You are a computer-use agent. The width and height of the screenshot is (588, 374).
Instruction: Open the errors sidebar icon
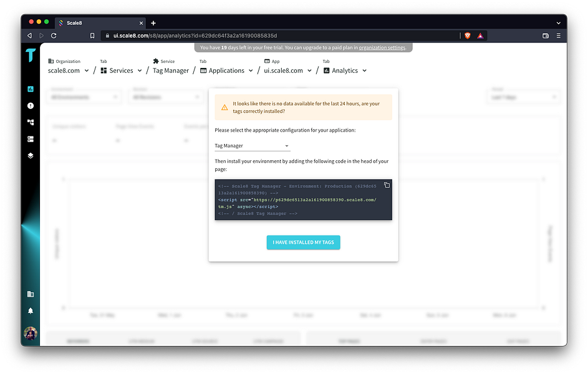[x=31, y=106]
